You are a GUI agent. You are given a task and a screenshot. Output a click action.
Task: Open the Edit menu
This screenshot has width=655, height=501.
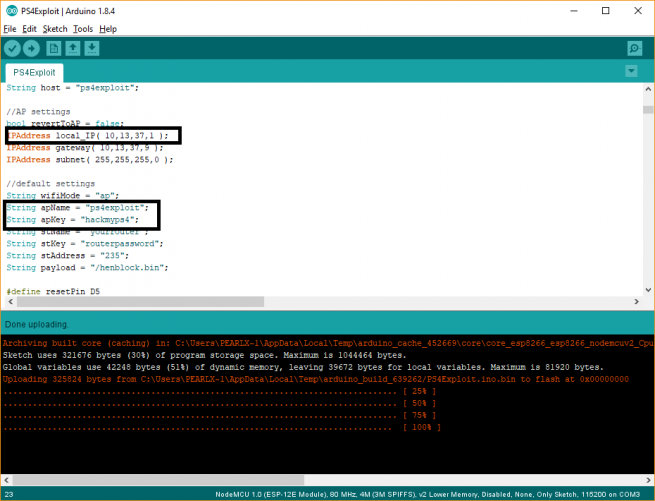[29, 29]
